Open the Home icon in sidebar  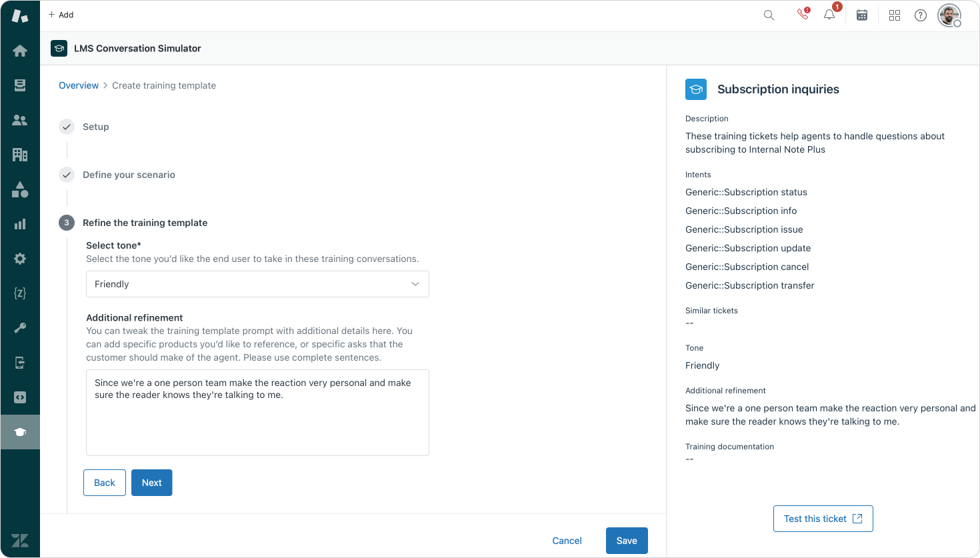[20, 51]
